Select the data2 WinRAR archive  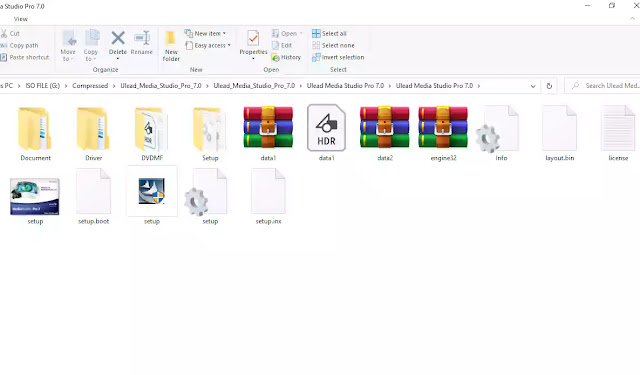click(384, 133)
